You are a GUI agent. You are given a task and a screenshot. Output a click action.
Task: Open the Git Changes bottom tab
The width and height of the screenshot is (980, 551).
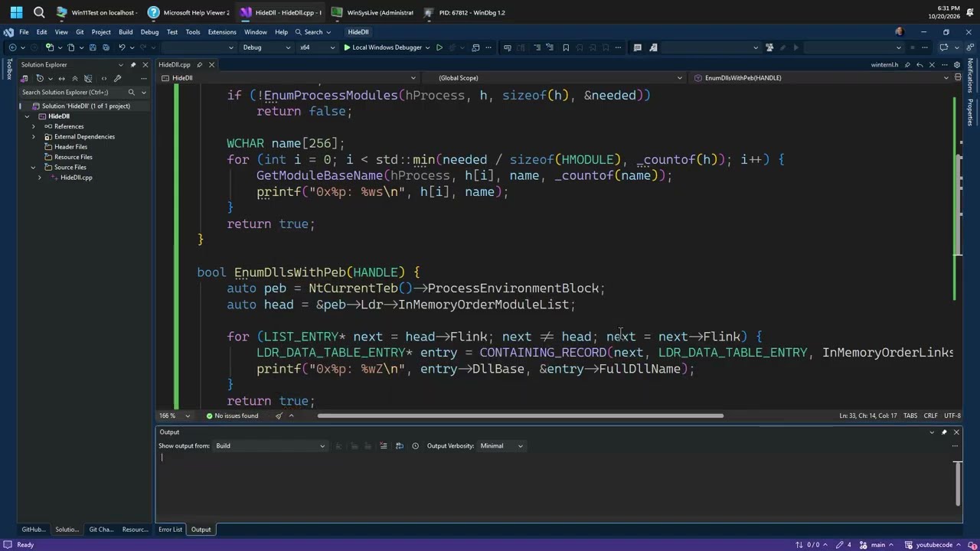(101, 530)
